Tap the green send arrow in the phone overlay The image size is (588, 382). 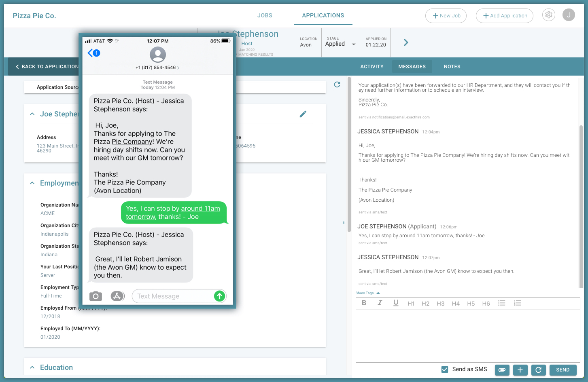[219, 296]
